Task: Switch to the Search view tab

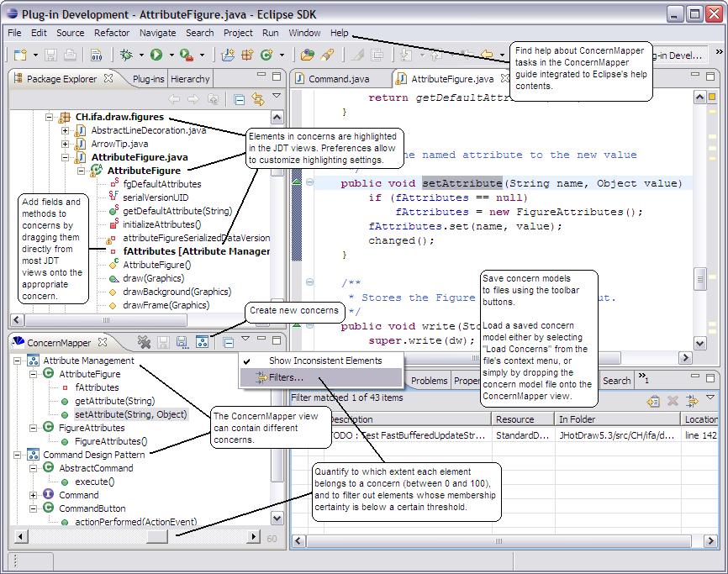Action: point(616,381)
